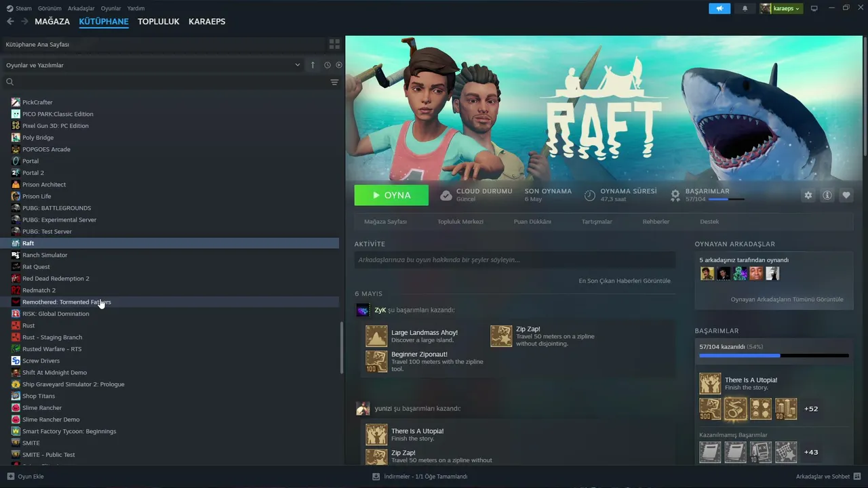Image resolution: width=868 pixels, height=488 pixels.
Task: Click the Screw Drivers game icon
Action: [16, 361]
